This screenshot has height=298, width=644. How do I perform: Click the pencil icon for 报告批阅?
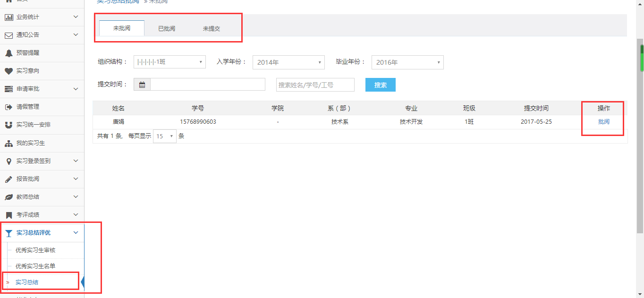point(8,179)
